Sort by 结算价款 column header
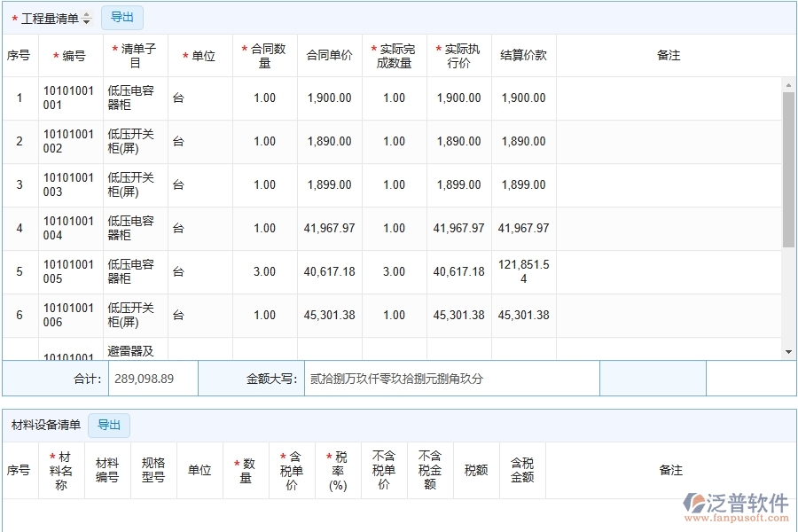This screenshot has height=532, width=798. click(x=523, y=55)
